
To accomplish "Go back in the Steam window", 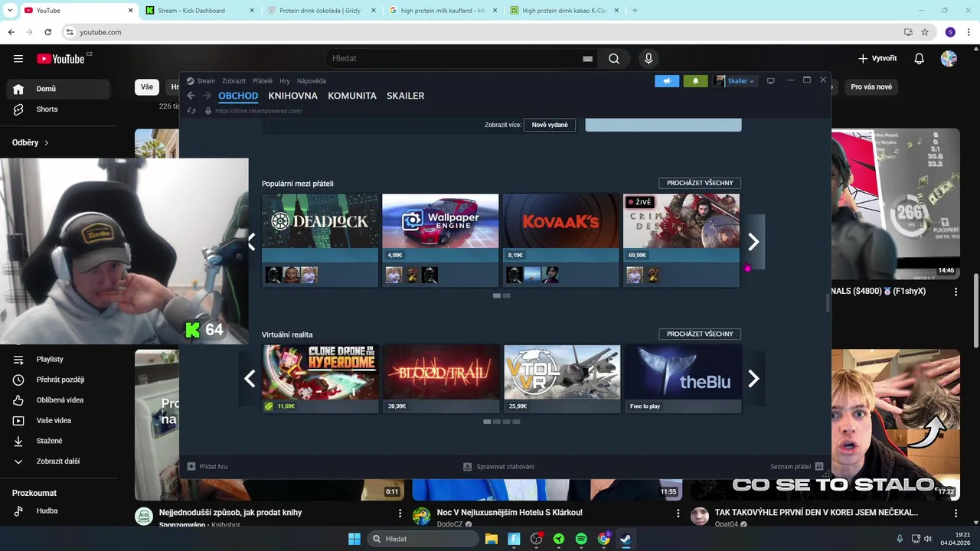I will [x=191, y=96].
